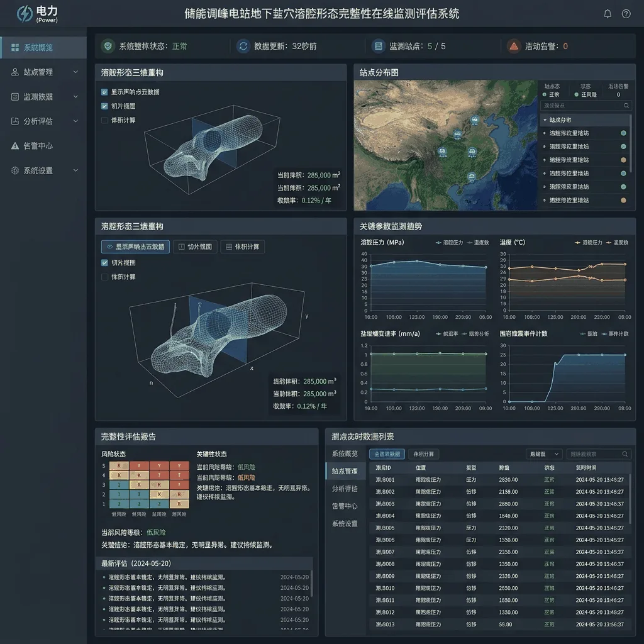Toggle the 围岩 legend in the microseismic chart
This screenshot has height=644, width=644.
[x=589, y=334]
